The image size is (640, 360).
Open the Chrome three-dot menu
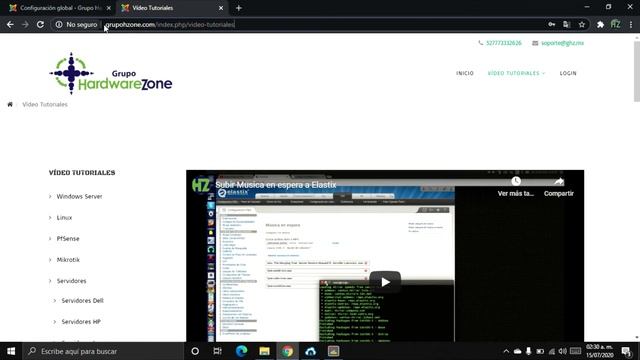[631, 24]
